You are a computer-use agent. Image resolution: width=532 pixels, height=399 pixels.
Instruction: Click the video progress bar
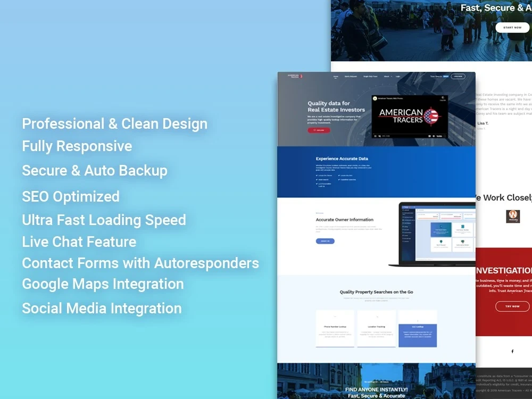[x=410, y=134]
